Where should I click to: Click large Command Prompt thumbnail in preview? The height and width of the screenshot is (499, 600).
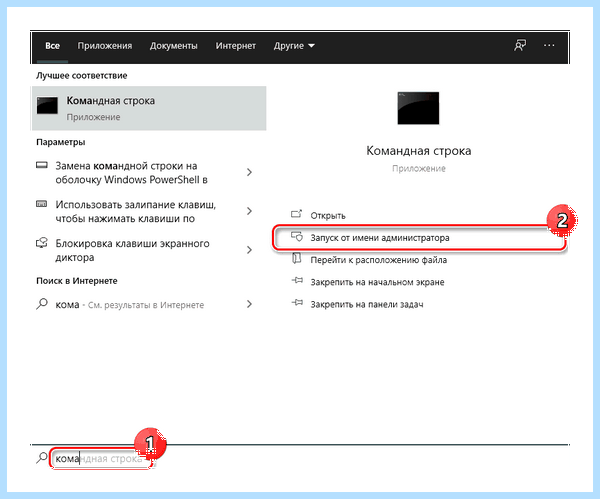tap(418, 108)
